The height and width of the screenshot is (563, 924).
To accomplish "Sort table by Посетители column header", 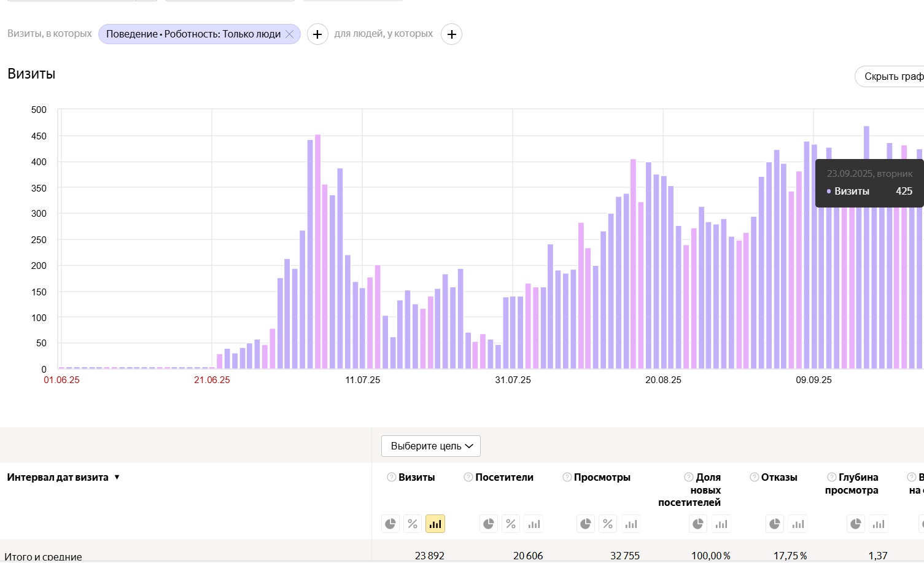I will pyautogui.click(x=504, y=477).
